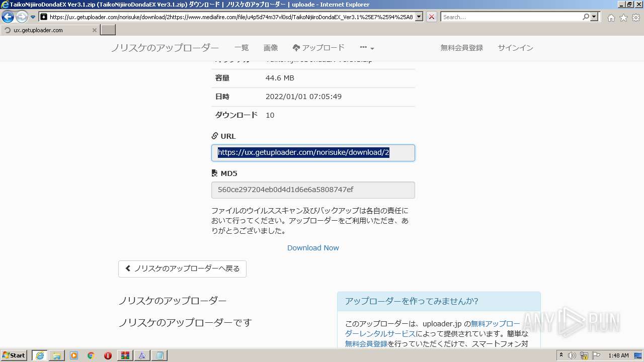Open 無料会員登録 in the navbar
This screenshot has width=644, height=362.
pos(462,48)
